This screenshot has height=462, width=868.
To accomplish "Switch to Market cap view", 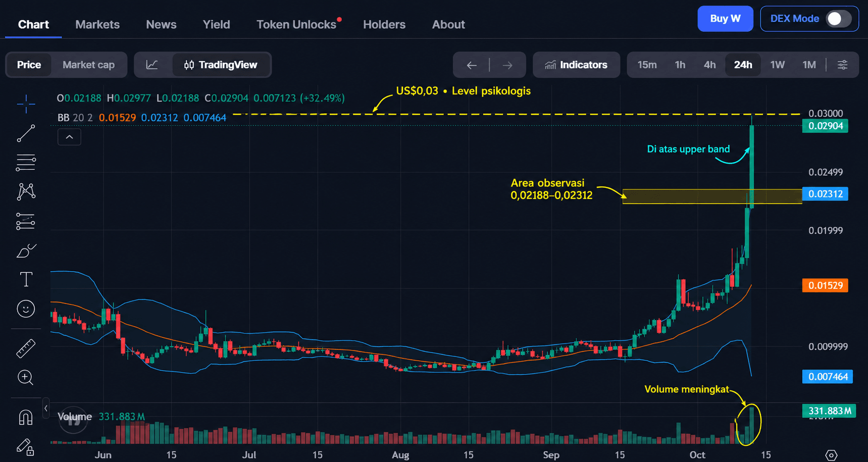I will (x=88, y=65).
